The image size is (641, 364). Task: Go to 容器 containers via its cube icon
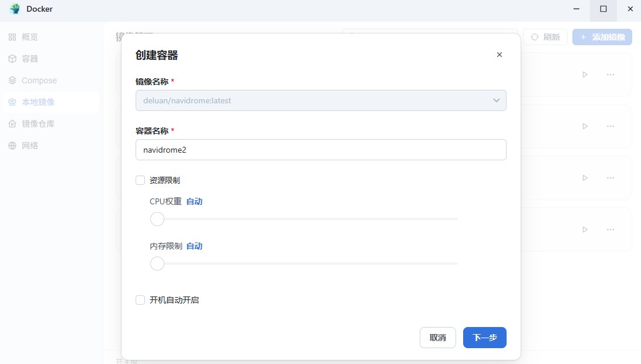[x=12, y=59]
